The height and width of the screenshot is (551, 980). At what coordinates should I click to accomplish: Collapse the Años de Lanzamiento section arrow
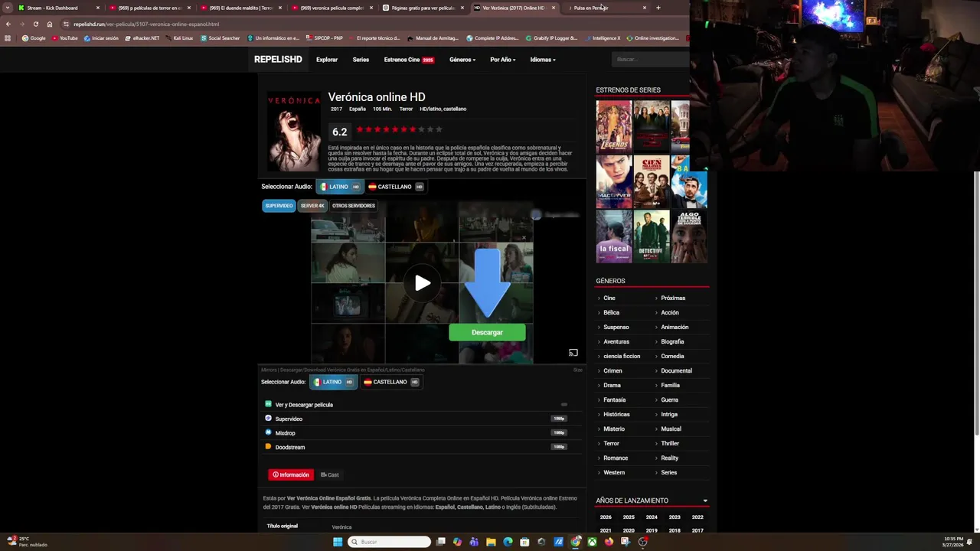(705, 500)
